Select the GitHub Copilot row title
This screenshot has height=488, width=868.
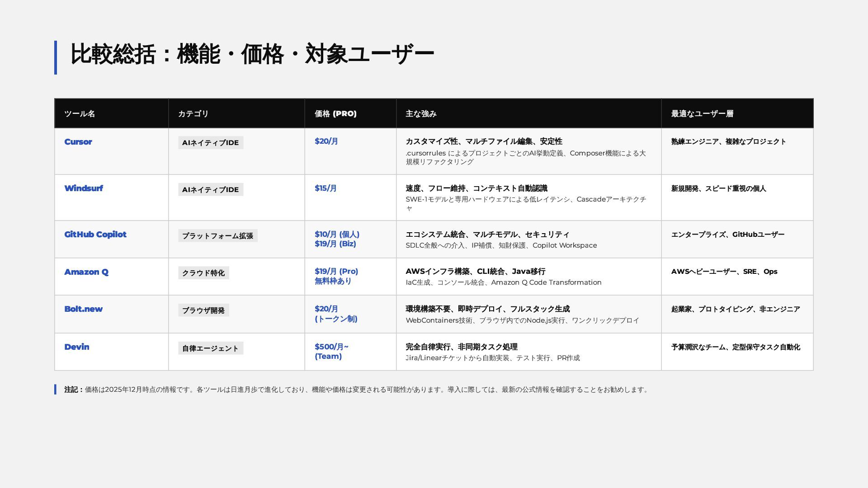pos(95,235)
